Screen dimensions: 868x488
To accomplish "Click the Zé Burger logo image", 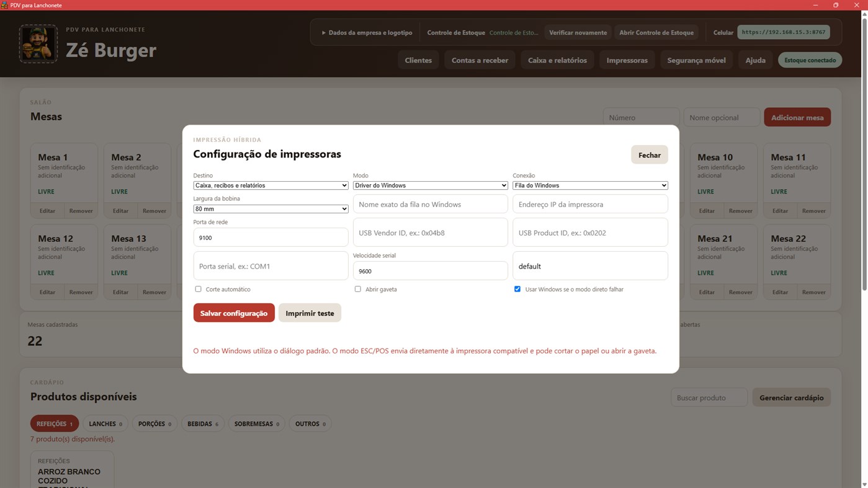I will [x=38, y=44].
